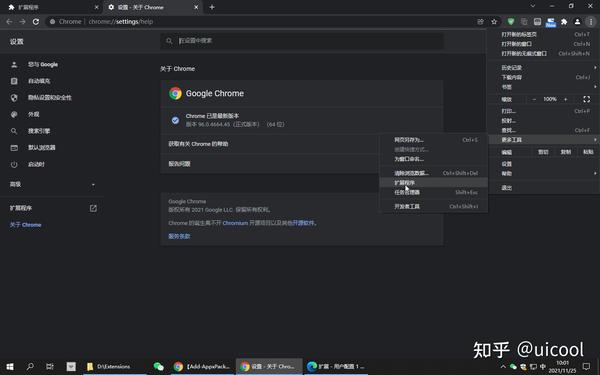The height and width of the screenshot is (375, 600).
Task: Click 粘贴 in the edit row
Action: pyautogui.click(x=588, y=152)
